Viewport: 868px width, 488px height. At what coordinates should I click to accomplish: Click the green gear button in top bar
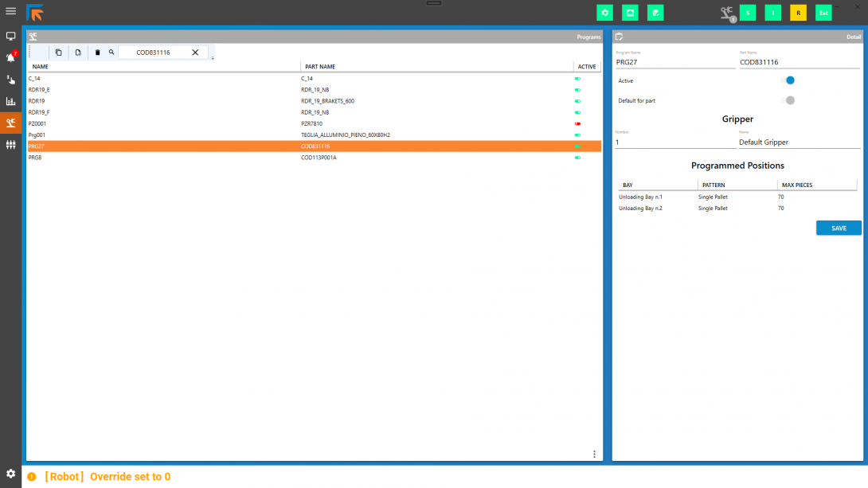605,13
